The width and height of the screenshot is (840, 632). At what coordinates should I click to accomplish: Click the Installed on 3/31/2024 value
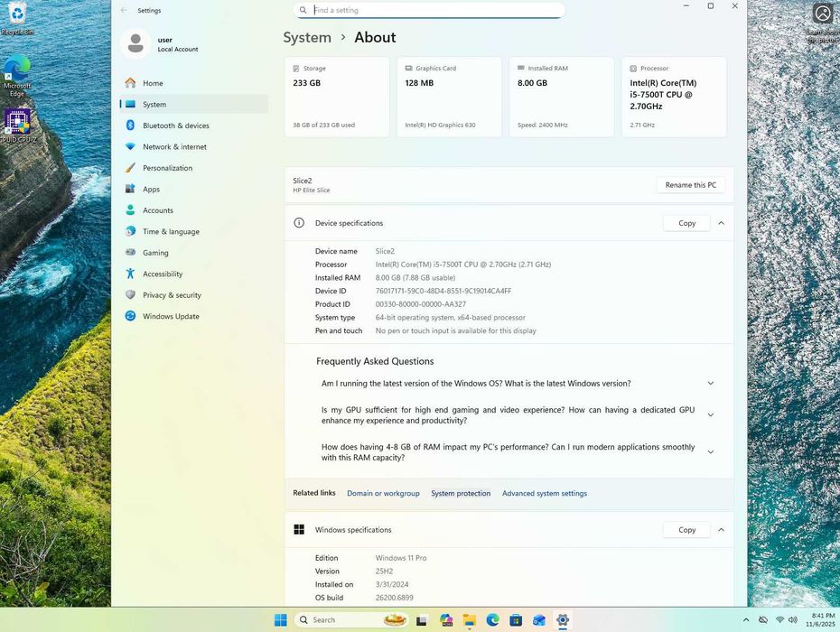point(392,584)
